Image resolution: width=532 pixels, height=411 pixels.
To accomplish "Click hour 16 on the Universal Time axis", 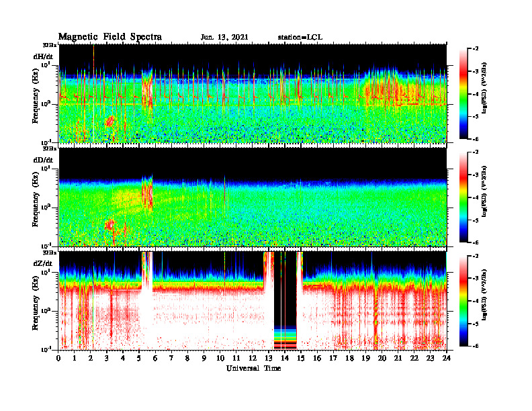I will (x=317, y=359).
